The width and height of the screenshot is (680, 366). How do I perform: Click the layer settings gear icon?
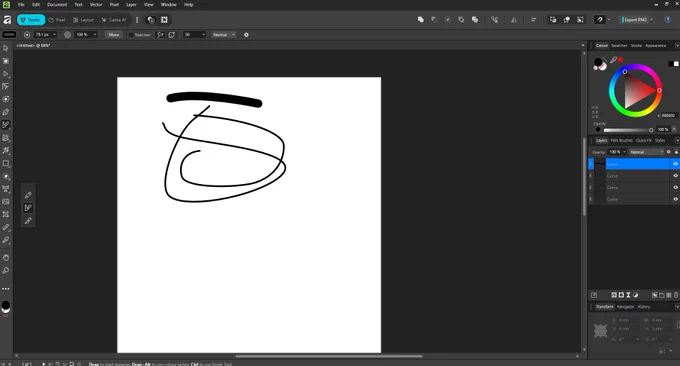click(668, 152)
